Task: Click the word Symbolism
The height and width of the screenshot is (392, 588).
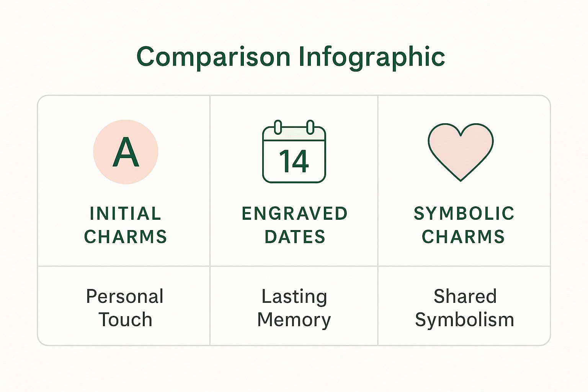Action: pos(464,320)
